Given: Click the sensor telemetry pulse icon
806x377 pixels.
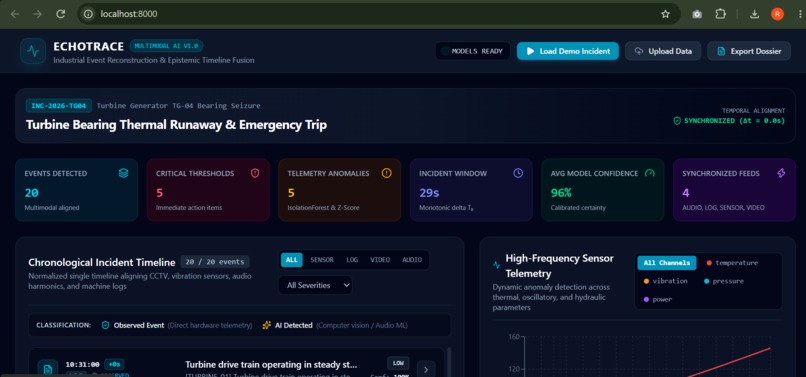Looking at the screenshot, I should 497,265.
